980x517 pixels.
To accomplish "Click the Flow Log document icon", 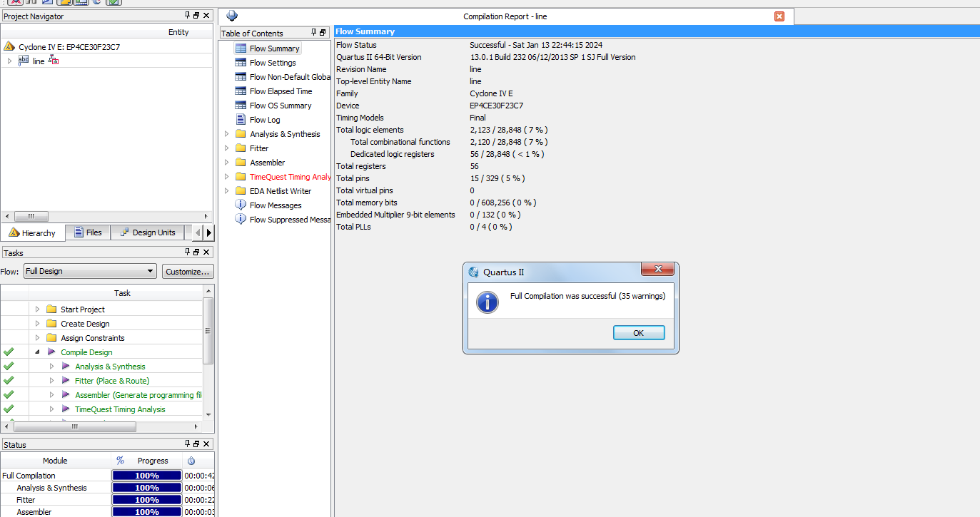I will click(241, 120).
